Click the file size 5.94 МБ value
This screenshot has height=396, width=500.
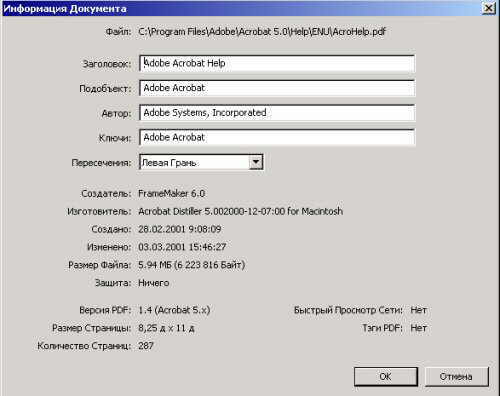click(191, 265)
